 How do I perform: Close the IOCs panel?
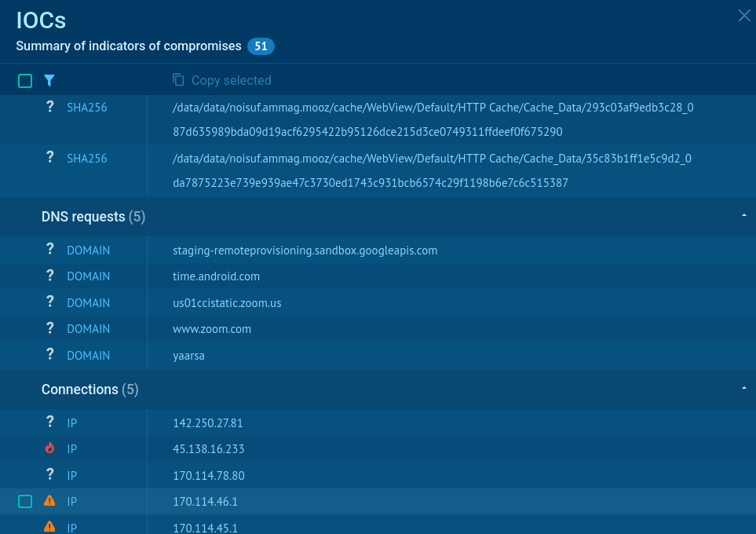743,16
